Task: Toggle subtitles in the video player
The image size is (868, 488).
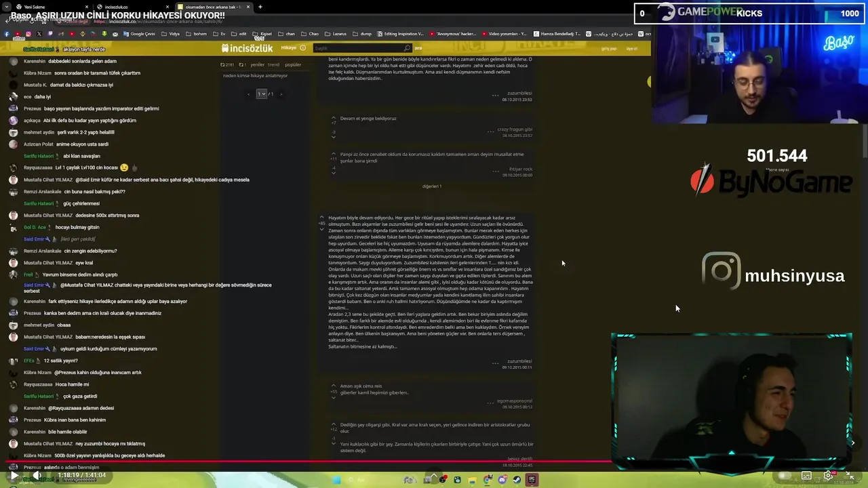Action: pyautogui.click(x=806, y=476)
